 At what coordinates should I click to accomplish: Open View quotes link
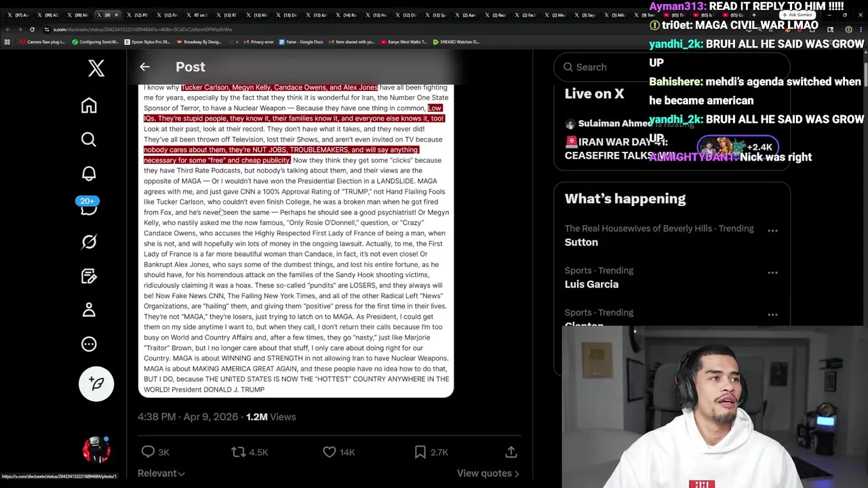click(x=488, y=473)
